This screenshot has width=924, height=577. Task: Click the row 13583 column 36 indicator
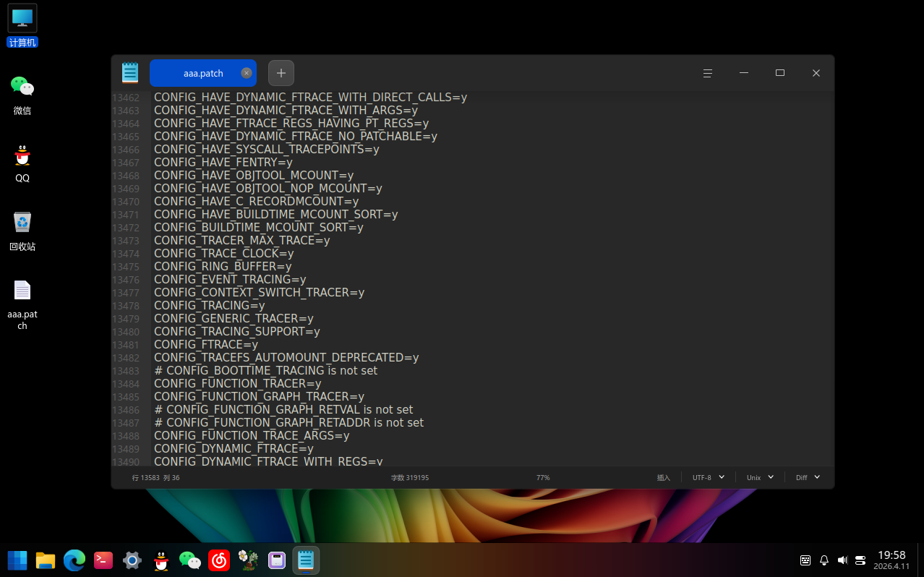click(155, 477)
